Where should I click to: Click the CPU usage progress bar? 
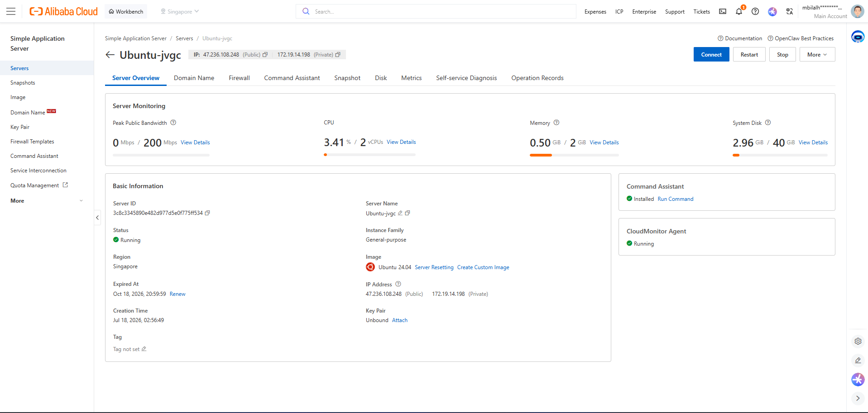pyautogui.click(x=369, y=155)
